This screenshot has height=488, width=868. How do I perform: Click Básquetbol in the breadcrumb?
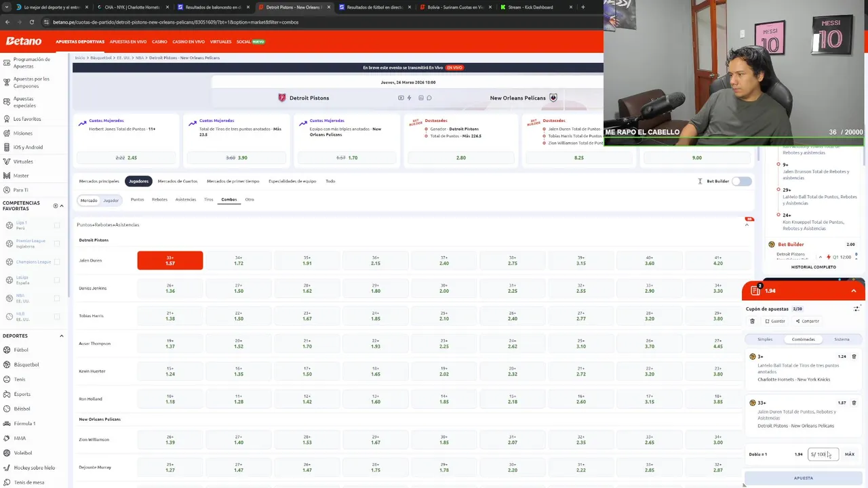coord(100,58)
